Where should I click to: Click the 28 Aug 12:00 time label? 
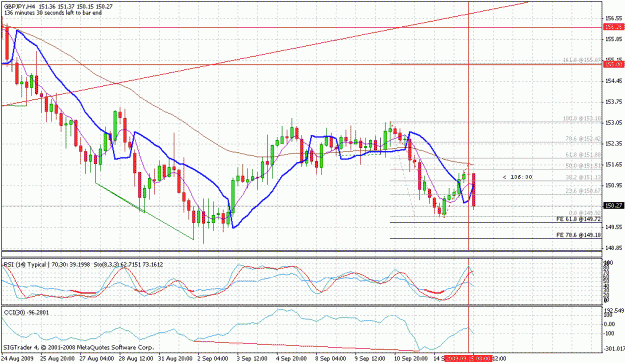pos(136,358)
